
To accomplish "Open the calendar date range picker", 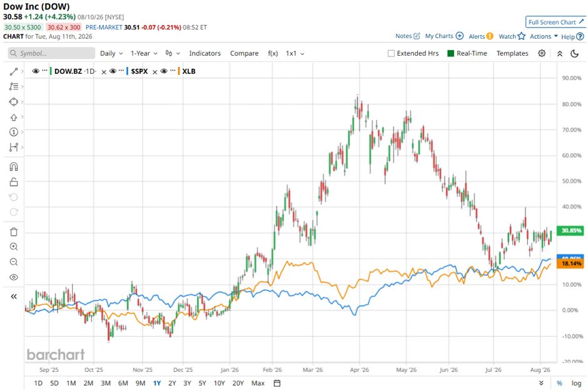I will click(x=276, y=383).
